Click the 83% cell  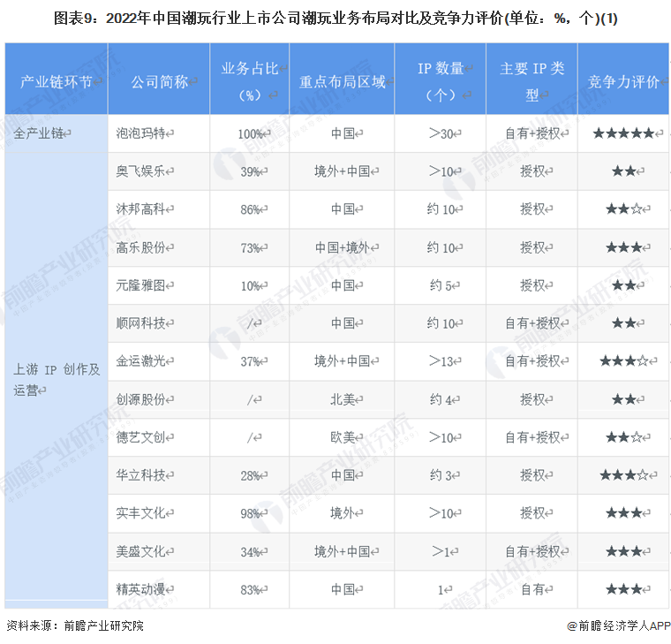[x=250, y=589]
